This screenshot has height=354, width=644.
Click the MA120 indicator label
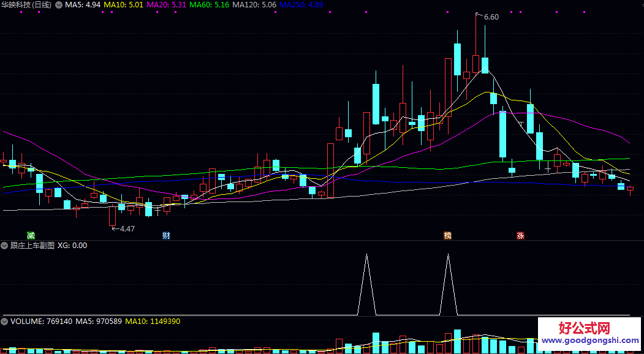254,5
